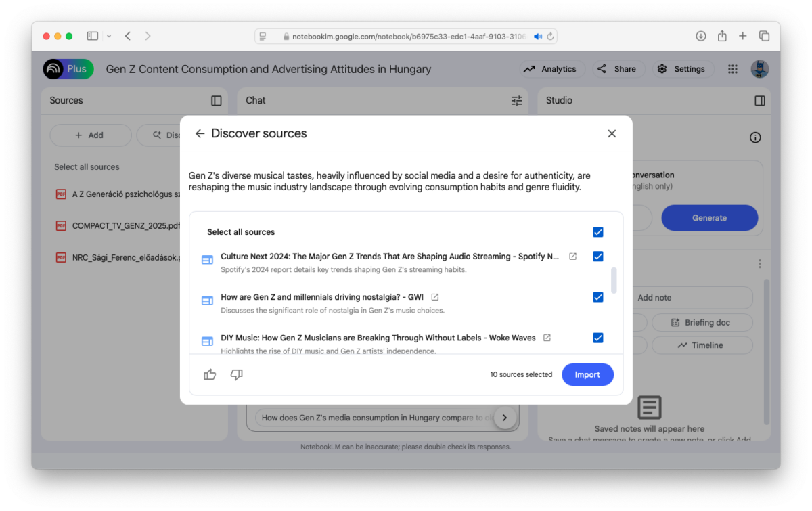Toggle the Select all sources checkbox
812x511 pixels.
point(597,232)
